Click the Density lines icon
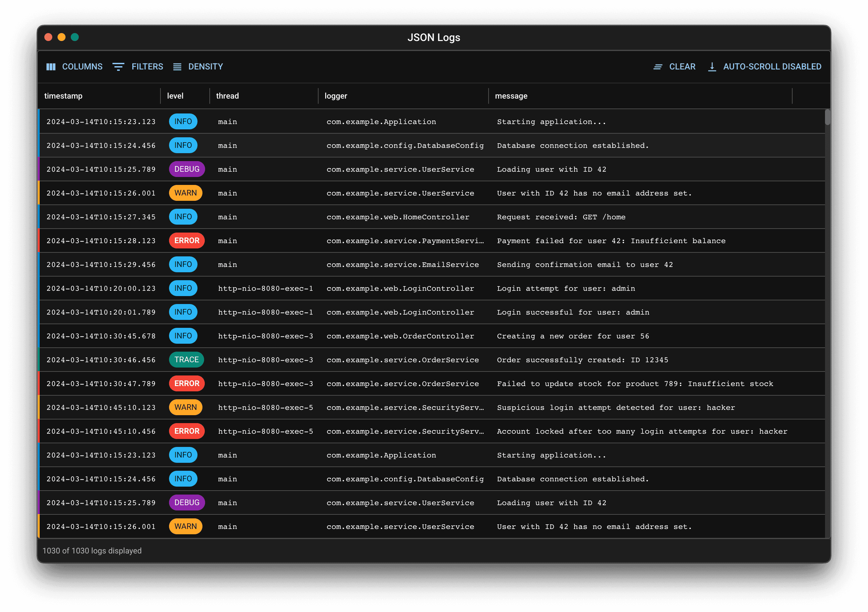The height and width of the screenshot is (612, 868). (177, 66)
